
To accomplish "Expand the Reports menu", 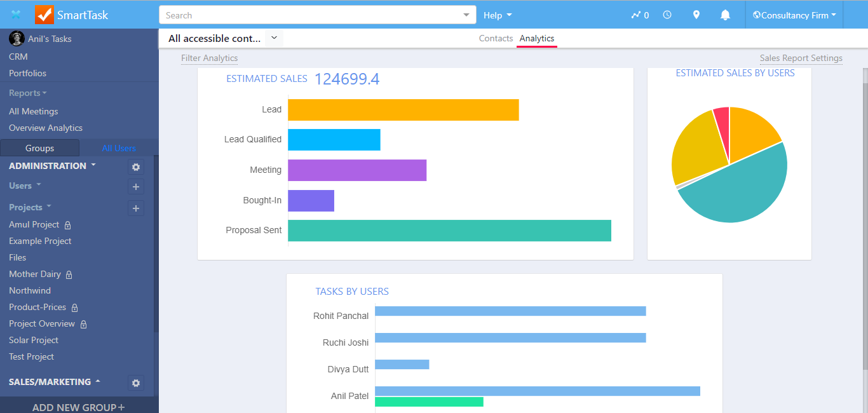I will coord(28,93).
